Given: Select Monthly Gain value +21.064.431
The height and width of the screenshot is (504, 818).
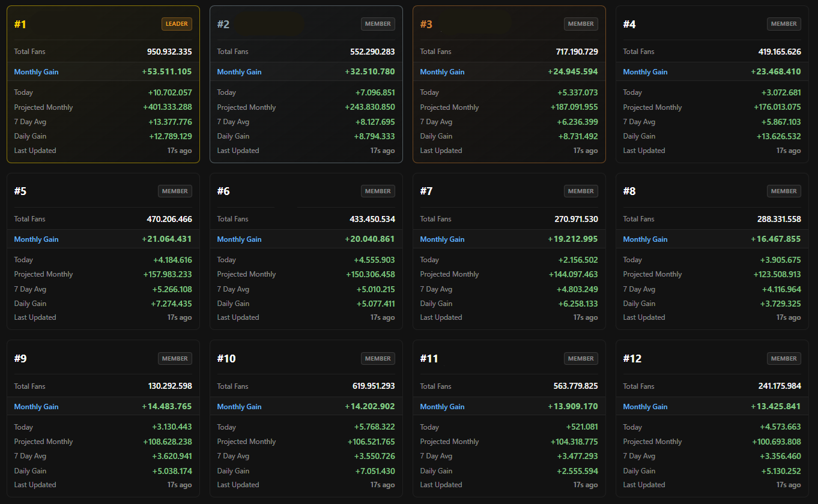Looking at the screenshot, I should (x=167, y=239).
